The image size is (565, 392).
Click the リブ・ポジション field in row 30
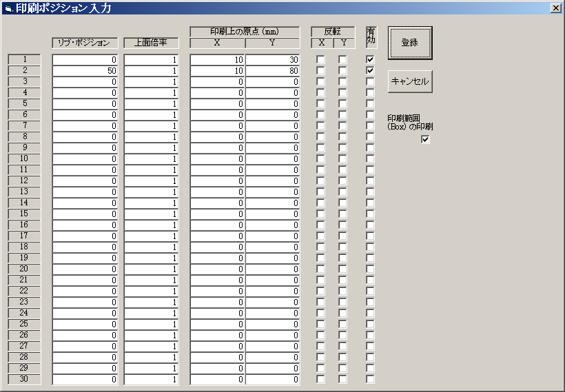point(85,380)
